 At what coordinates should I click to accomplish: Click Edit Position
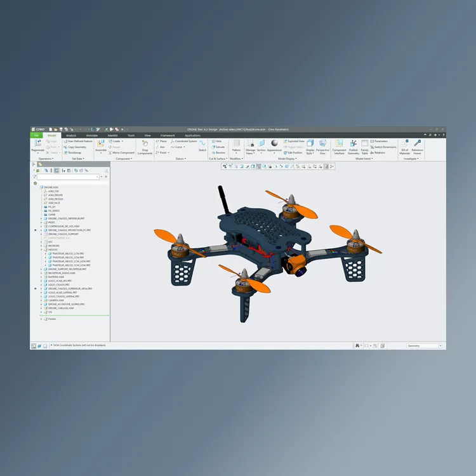pyautogui.click(x=293, y=153)
